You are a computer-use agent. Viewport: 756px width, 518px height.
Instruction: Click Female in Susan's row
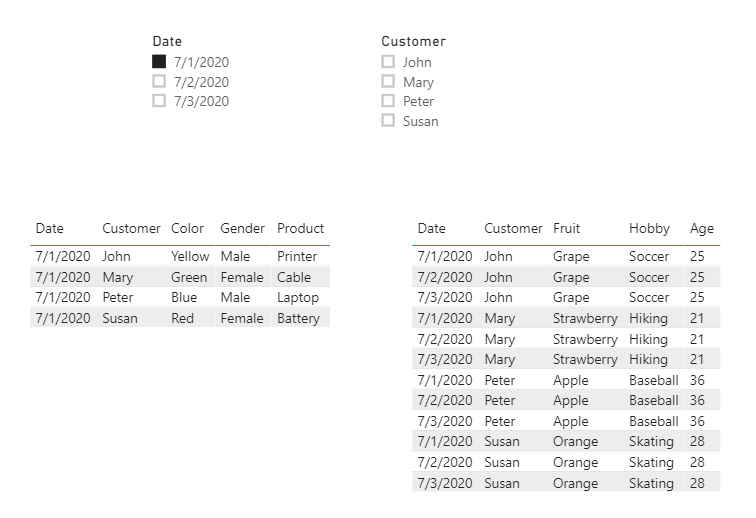click(x=242, y=318)
